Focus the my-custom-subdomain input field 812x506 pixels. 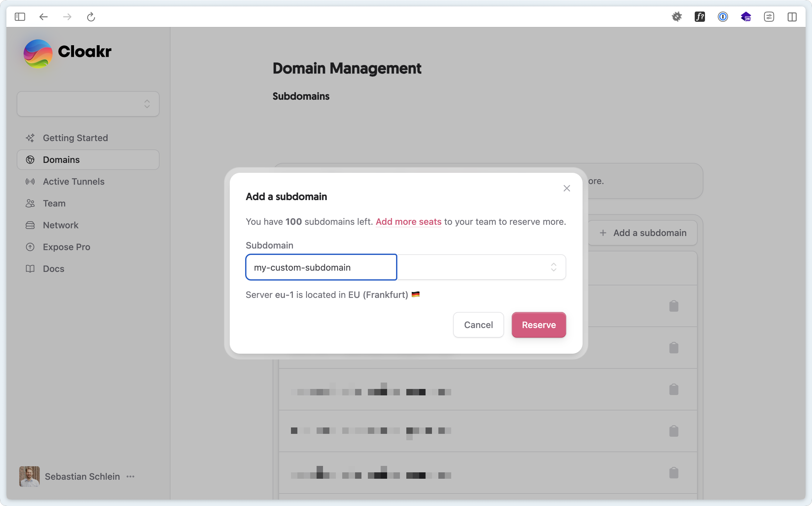321,267
